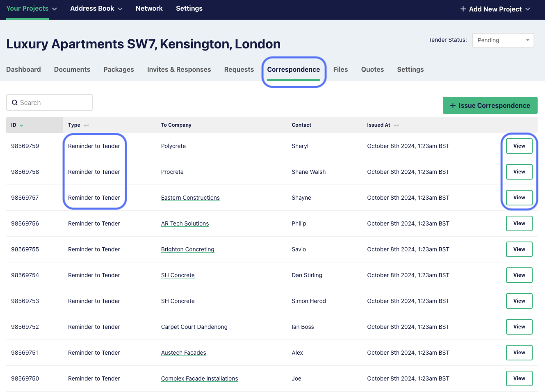Expand the Address Book dropdown chevron
Screen dimensions: 545x392
coord(120,9)
